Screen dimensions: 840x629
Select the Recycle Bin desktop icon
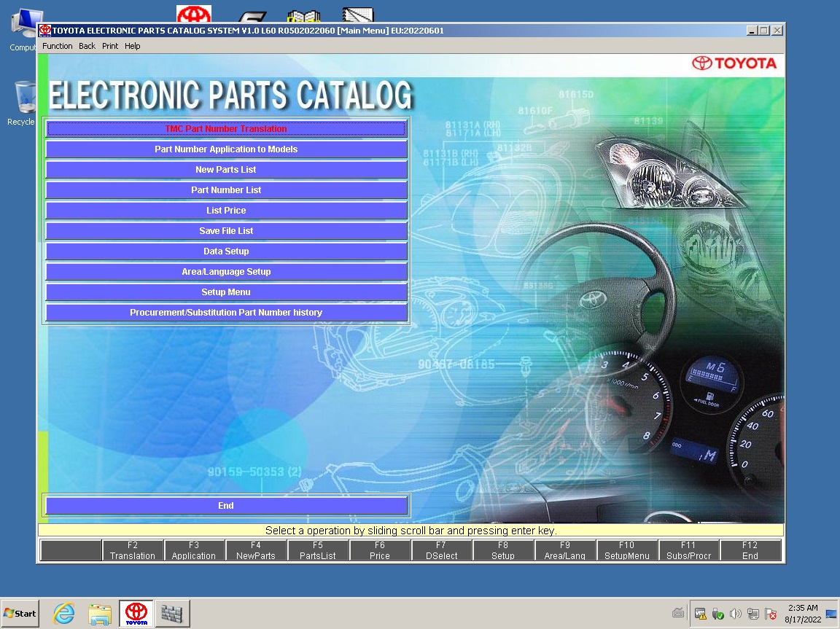tap(23, 103)
